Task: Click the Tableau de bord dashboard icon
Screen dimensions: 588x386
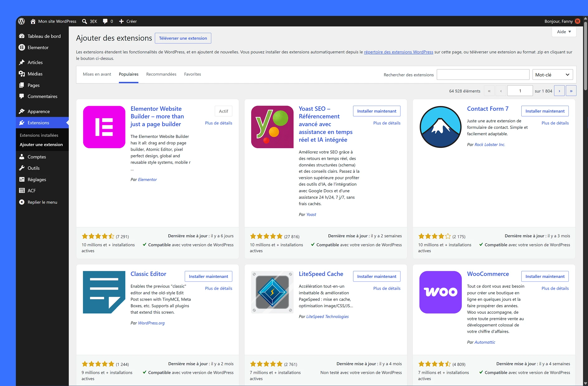Action: (22, 36)
